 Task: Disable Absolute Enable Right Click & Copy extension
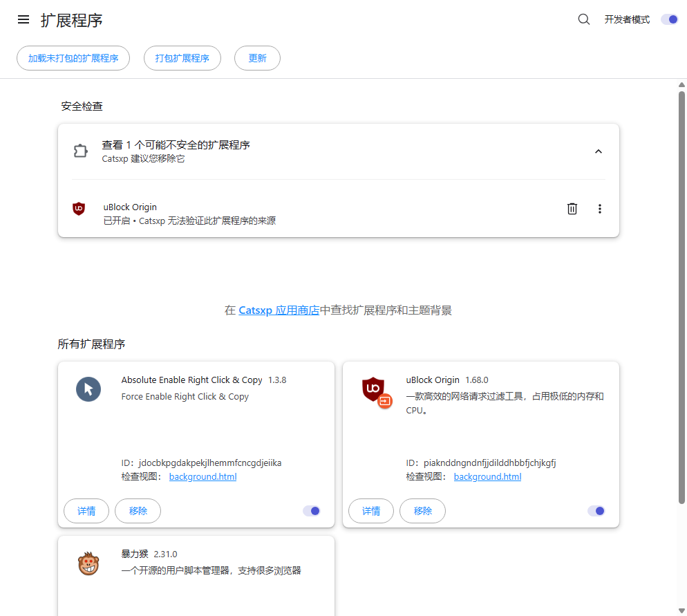coord(311,511)
